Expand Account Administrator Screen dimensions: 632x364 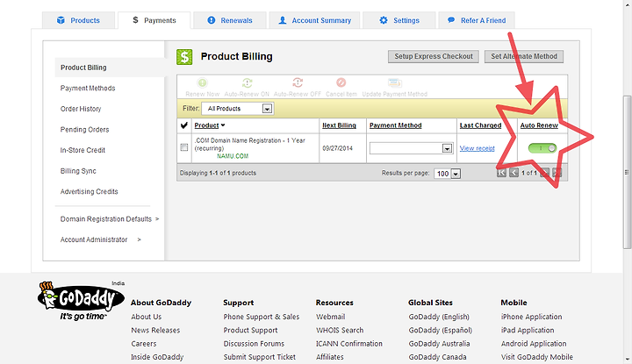(101, 239)
